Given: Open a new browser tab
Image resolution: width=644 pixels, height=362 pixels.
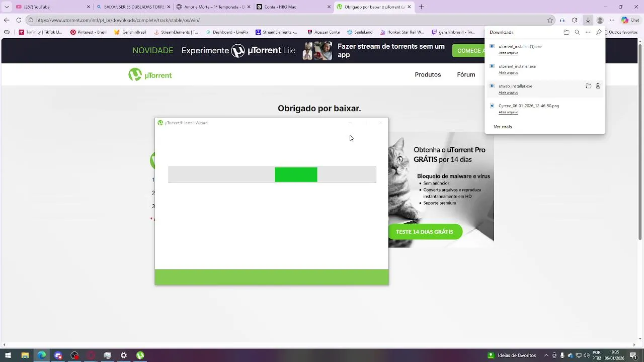Looking at the screenshot, I should click(422, 7).
